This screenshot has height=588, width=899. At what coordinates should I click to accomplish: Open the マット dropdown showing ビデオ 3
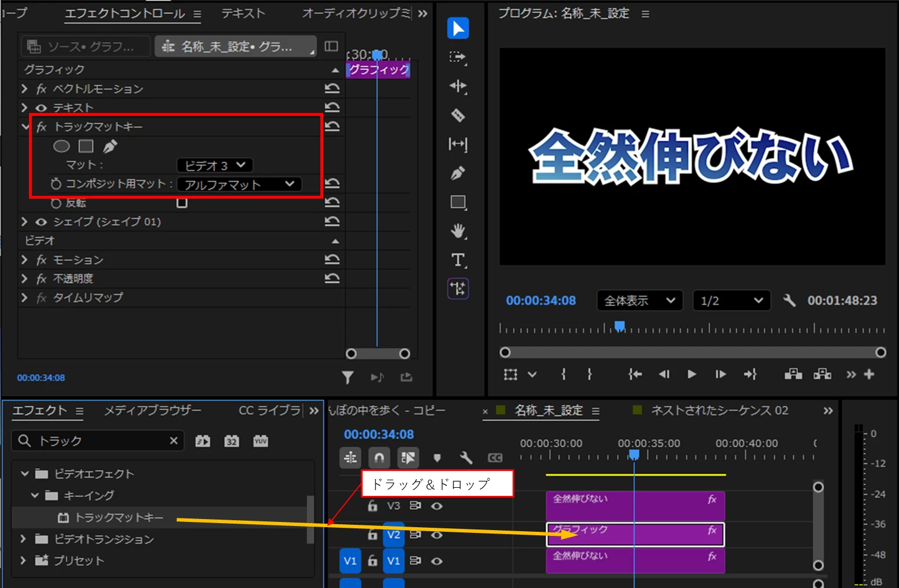pyautogui.click(x=215, y=166)
